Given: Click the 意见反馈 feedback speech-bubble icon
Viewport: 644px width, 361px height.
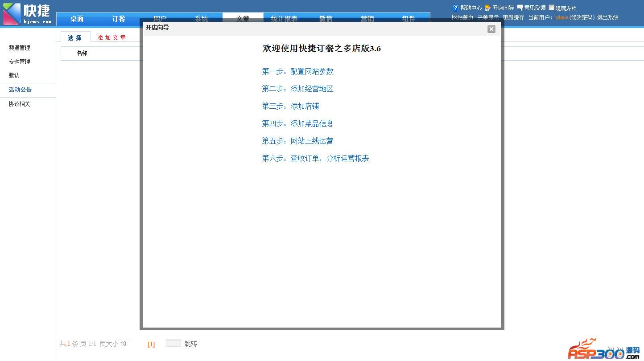Looking at the screenshot, I should coord(520,8).
